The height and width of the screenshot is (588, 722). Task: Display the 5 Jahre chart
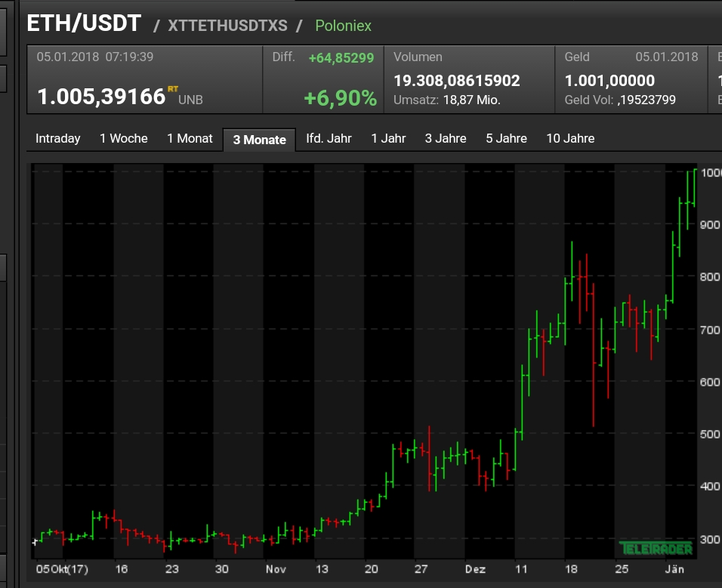506,139
